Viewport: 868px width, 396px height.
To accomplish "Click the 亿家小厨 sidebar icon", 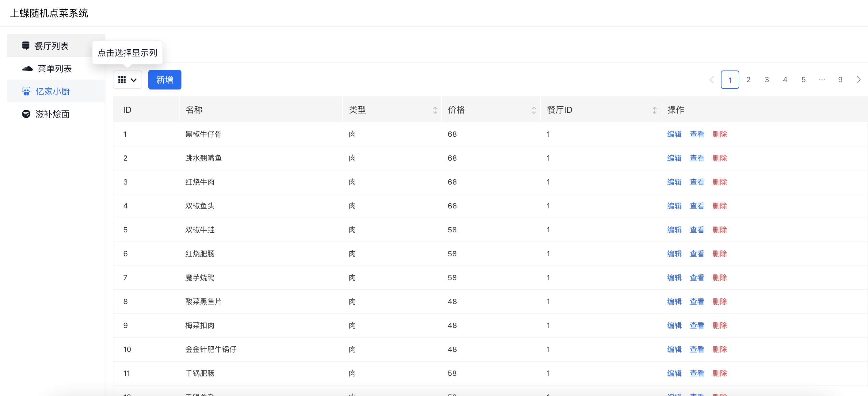I will click(26, 91).
